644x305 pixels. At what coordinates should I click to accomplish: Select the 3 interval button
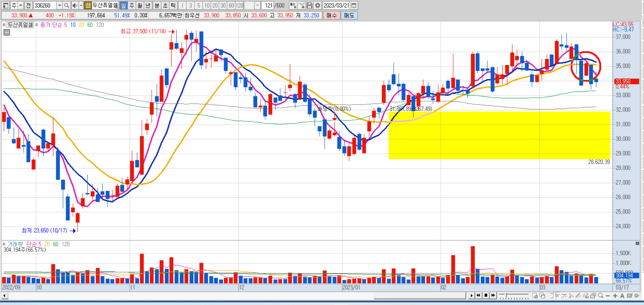coord(190,5)
